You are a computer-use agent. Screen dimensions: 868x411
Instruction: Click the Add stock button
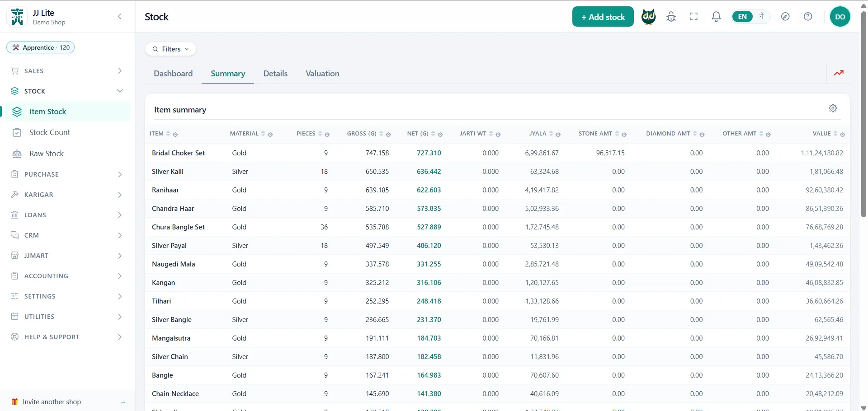click(x=603, y=17)
